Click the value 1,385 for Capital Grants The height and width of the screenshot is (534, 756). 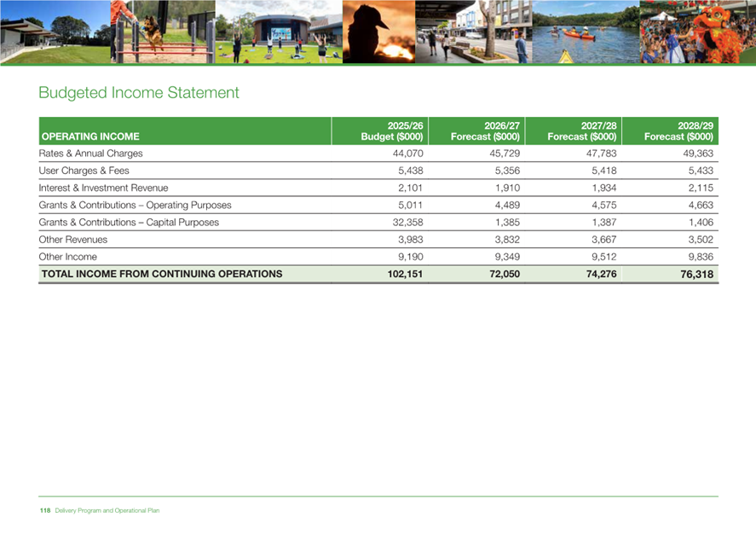(x=508, y=223)
